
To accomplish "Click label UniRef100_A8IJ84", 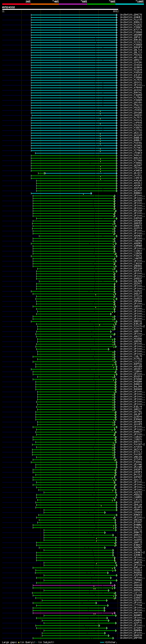I will point(131,58).
